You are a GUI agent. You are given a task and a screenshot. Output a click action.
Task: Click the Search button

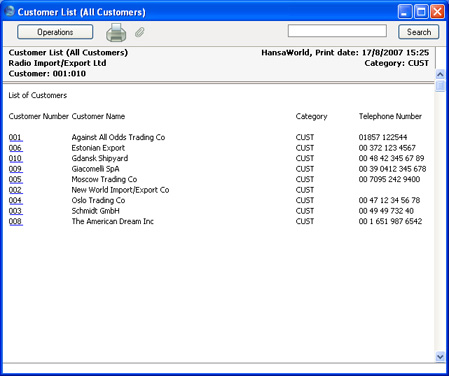pyautogui.click(x=419, y=32)
